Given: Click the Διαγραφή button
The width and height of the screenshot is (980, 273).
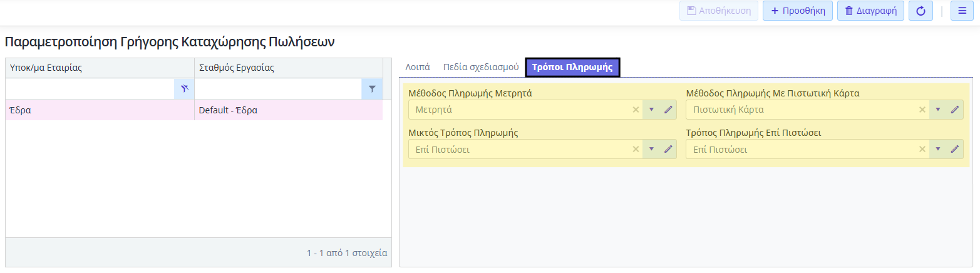Looking at the screenshot, I should pyautogui.click(x=870, y=11).
